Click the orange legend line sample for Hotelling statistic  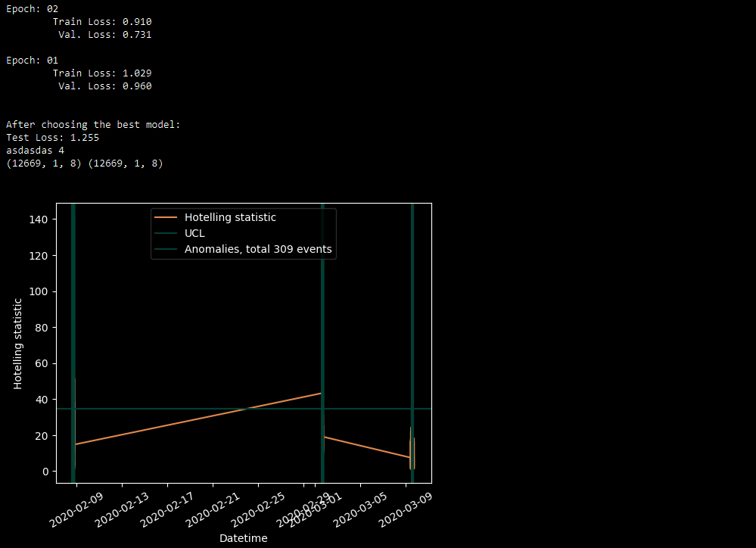pyautogui.click(x=166, y=217)
